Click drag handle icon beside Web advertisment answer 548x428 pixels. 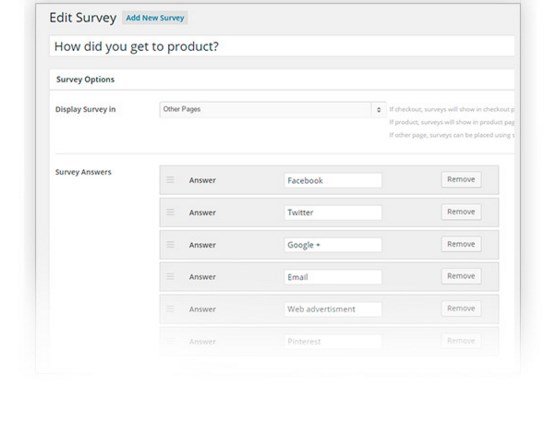[x=170, y=309]
